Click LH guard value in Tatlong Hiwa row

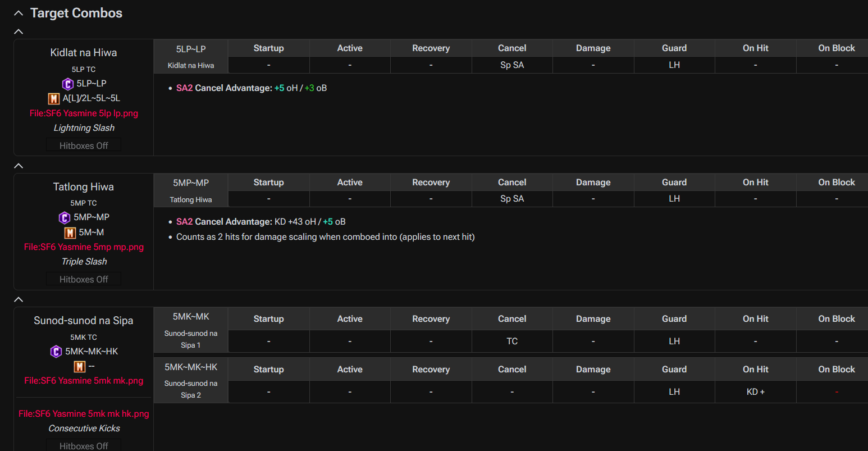click(x=674, y=199)
